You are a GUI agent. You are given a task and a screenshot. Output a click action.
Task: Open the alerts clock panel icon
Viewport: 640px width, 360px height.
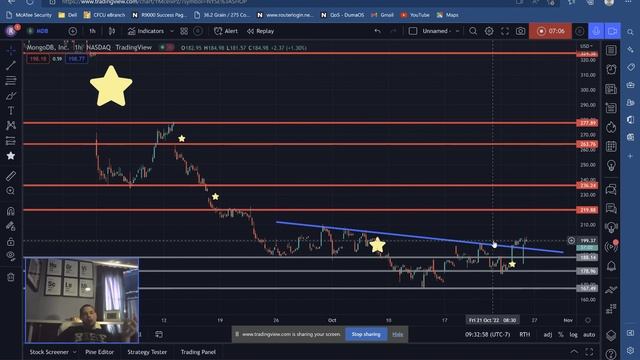[611, 69]
